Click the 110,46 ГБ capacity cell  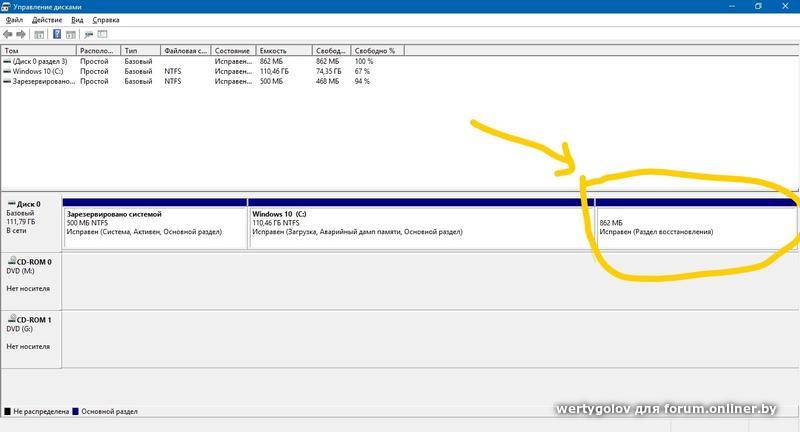(274, 71)
